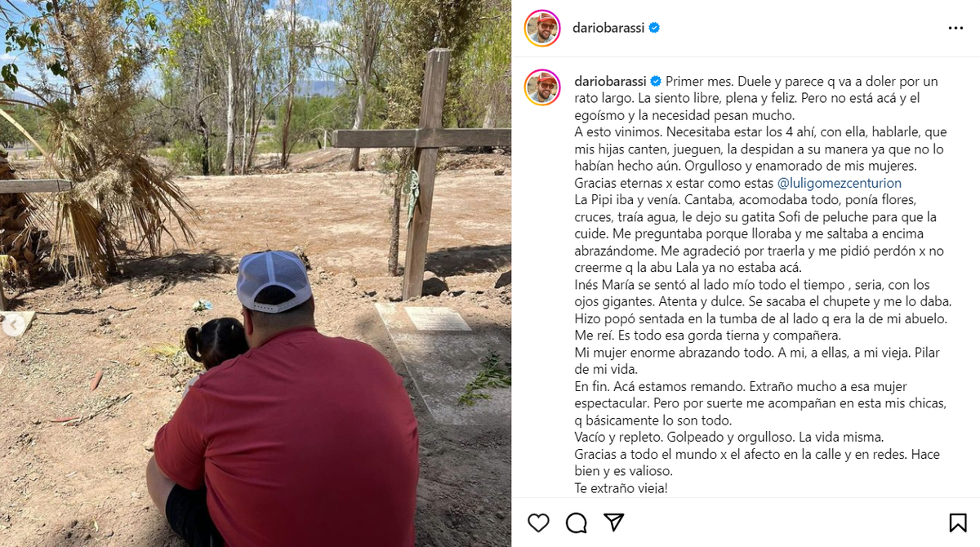Open comments via speech bubble icon
The width and height of the screenshot is (980, 547).
click(577, 523)
